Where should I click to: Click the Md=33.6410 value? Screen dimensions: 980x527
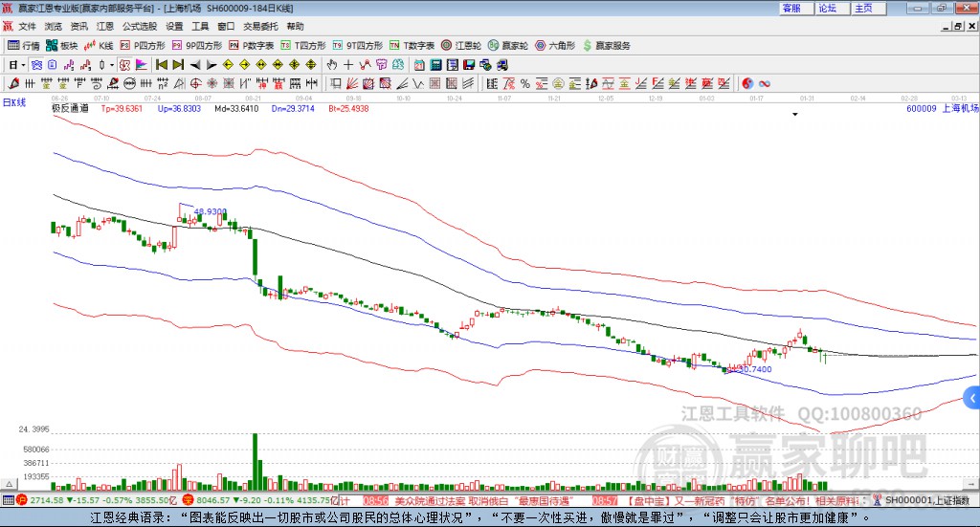(x=236, y=109)
